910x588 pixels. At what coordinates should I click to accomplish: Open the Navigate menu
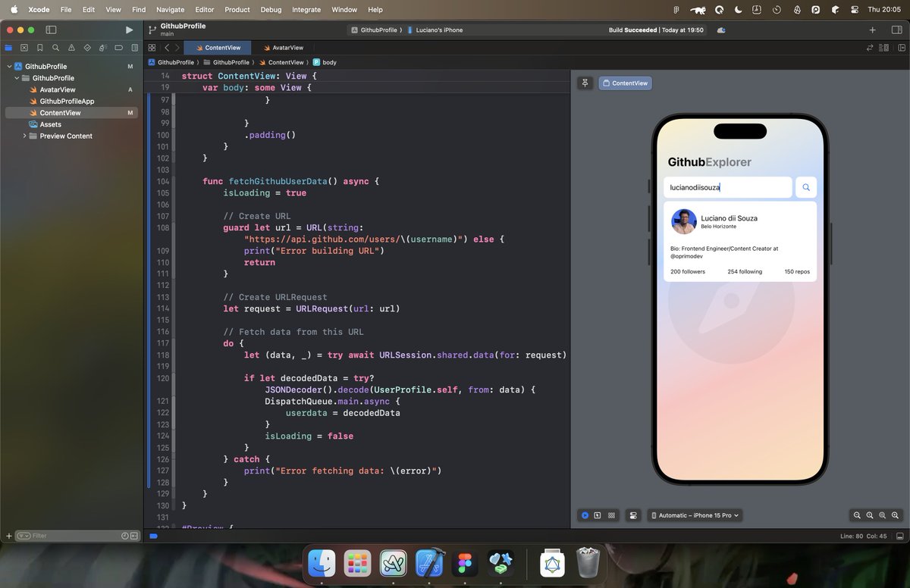[170, 10]
